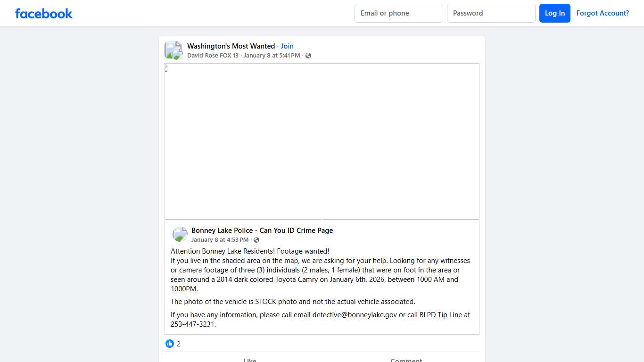Click the Facebook logo in the header
This screenshot has width=644, height=362.
43,13
